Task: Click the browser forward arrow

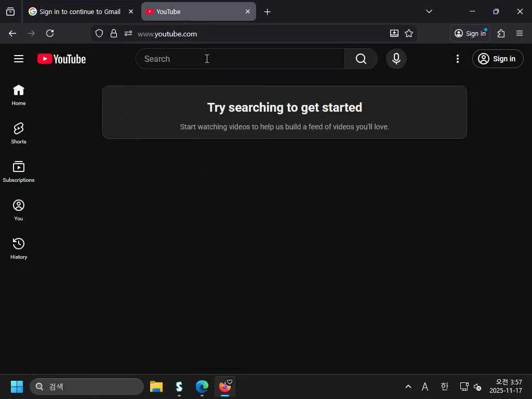Action: click(x=31, y=33)
